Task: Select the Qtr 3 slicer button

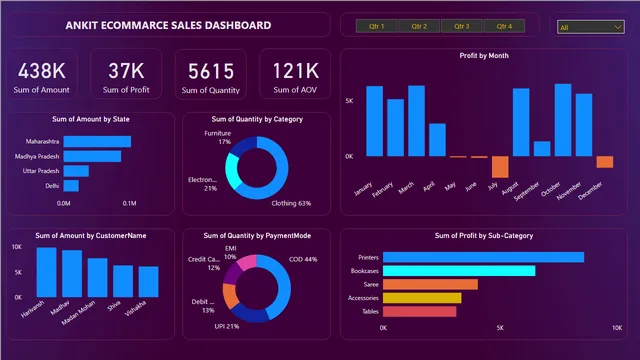Action: (x=462, y=26)
